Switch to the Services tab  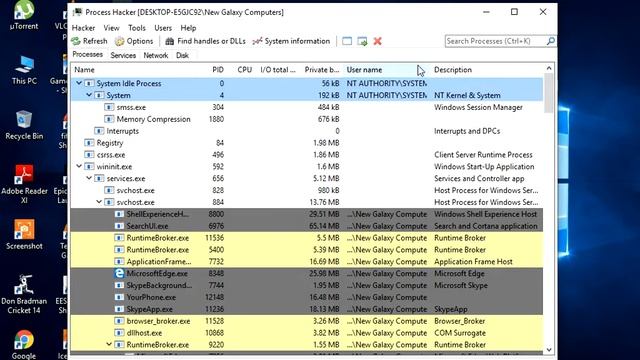click(x=123, y=55)
